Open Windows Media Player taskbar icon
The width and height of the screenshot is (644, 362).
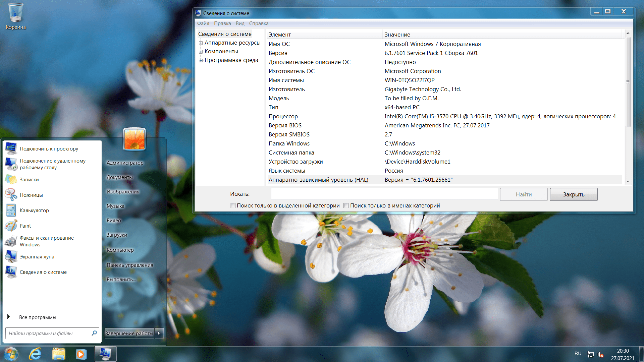(x=81, y=354)
